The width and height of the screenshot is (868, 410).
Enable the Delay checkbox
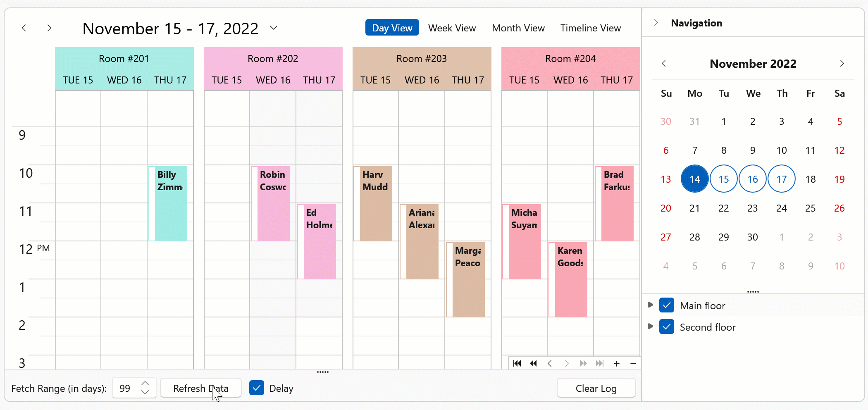click(257, 388)
